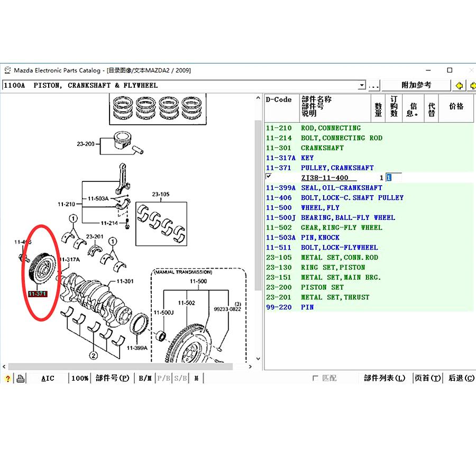The height and width of the screenshot is (476, 476).
Task: Click diagram up scroll arrow
Action: (258, 98)
